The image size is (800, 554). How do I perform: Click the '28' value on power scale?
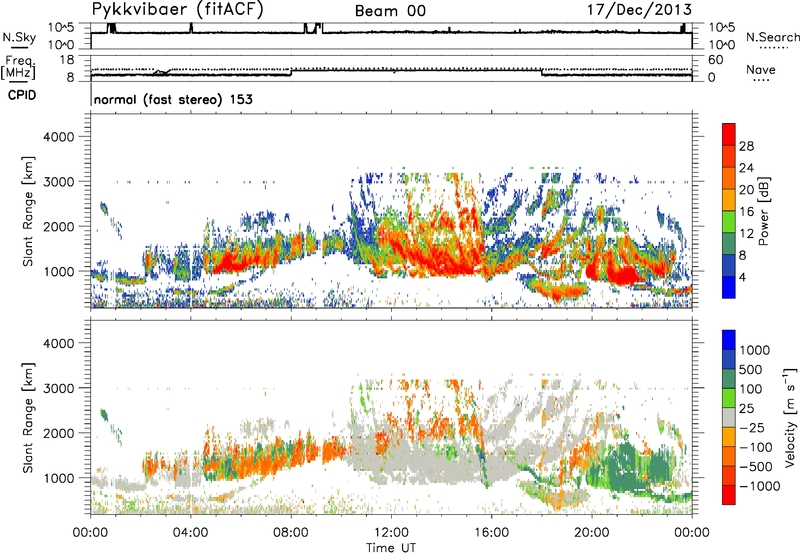click(746, 146)
